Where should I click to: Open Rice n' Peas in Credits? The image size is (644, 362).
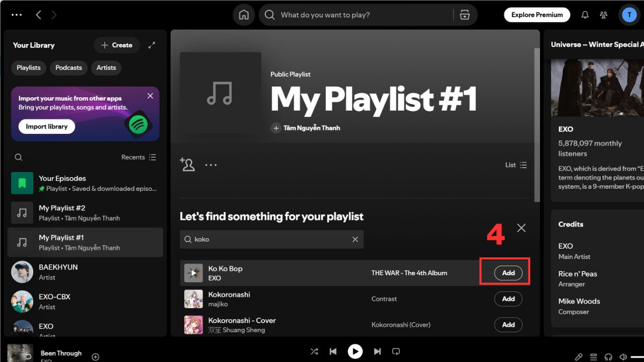(577, 274)
